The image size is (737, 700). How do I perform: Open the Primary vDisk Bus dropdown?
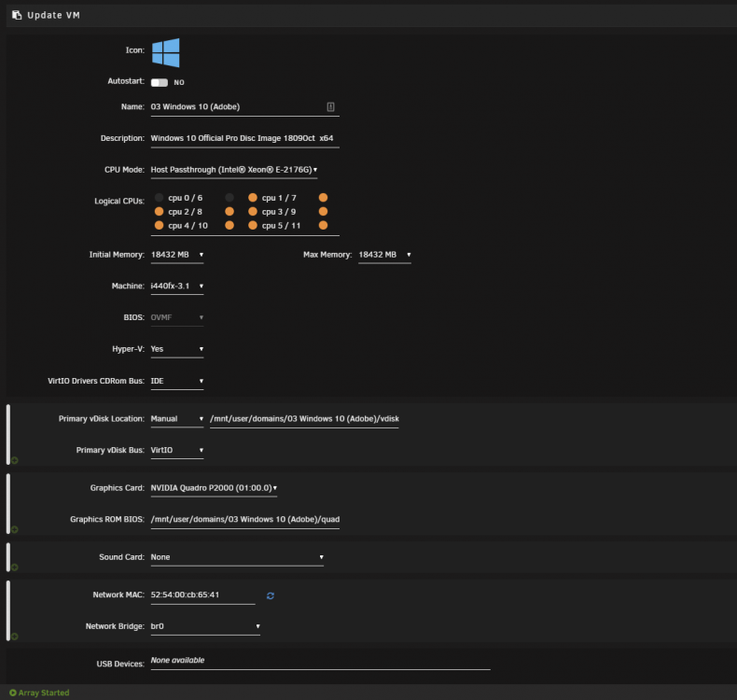tap(177, 450)
